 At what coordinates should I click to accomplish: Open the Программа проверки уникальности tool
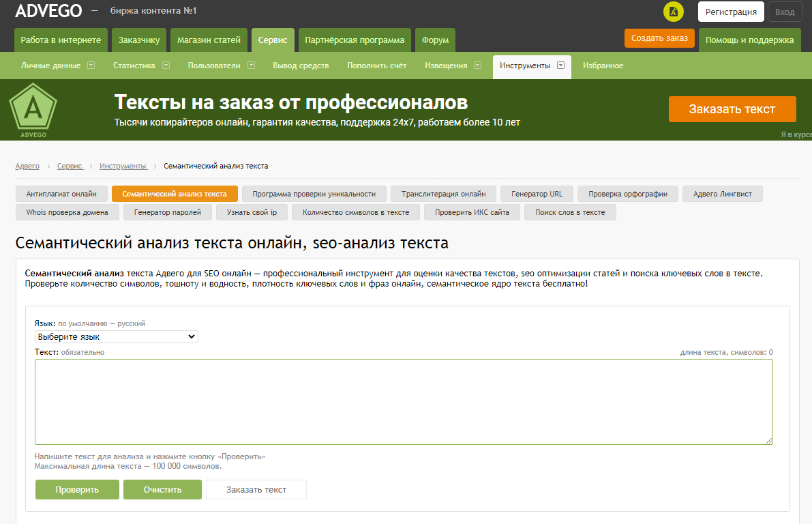tap(314, 194)
